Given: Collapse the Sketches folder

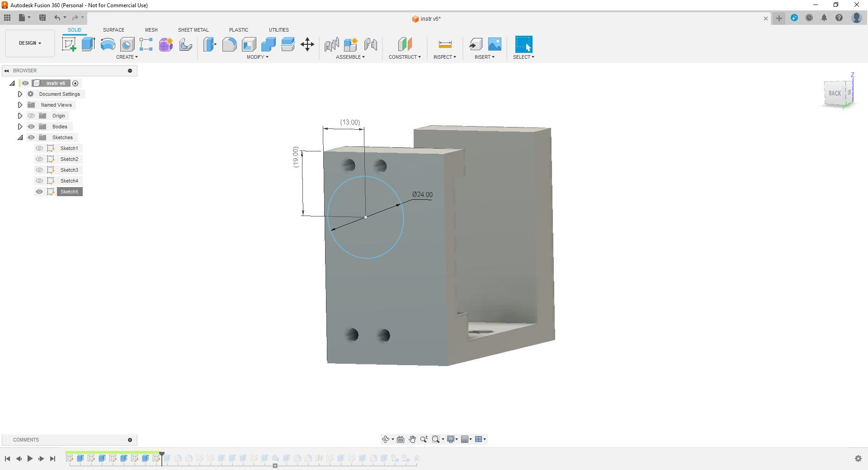Looking at the screenshot, I should click(x=20, y=137).
